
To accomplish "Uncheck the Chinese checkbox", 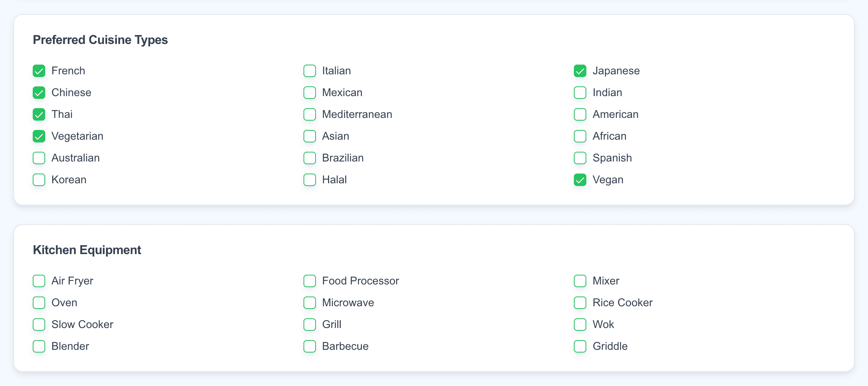I will (39, 93).
